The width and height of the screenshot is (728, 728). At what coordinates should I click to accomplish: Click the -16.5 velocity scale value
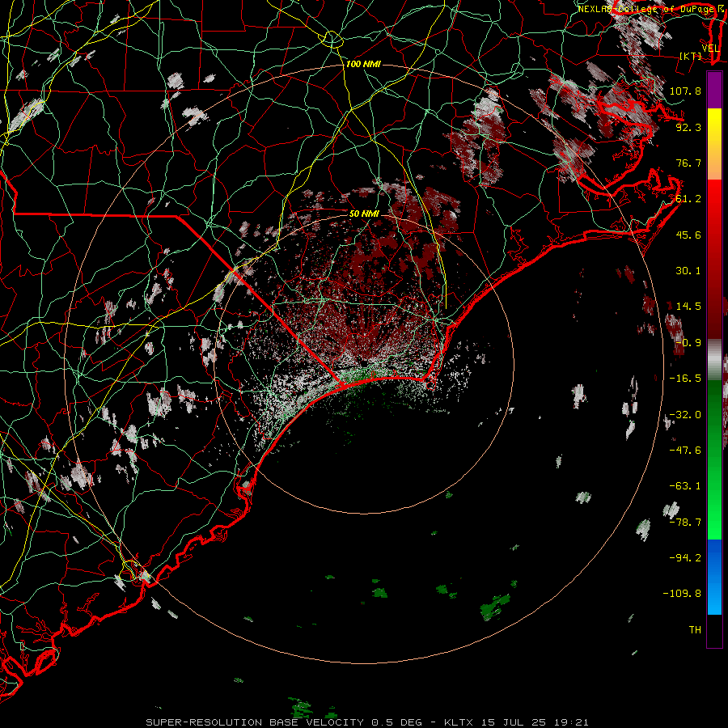tap(685, 379)
